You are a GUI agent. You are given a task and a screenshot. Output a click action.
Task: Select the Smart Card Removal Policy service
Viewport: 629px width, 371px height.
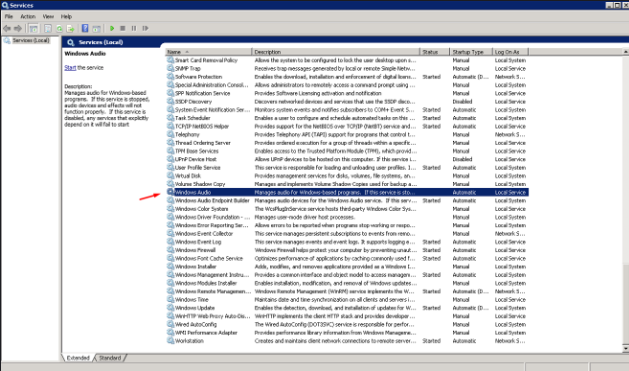click(347, 60)
